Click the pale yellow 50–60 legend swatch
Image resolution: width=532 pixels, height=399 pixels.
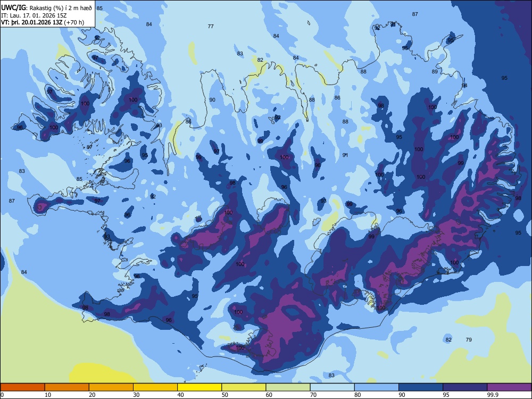coord(244,387)
